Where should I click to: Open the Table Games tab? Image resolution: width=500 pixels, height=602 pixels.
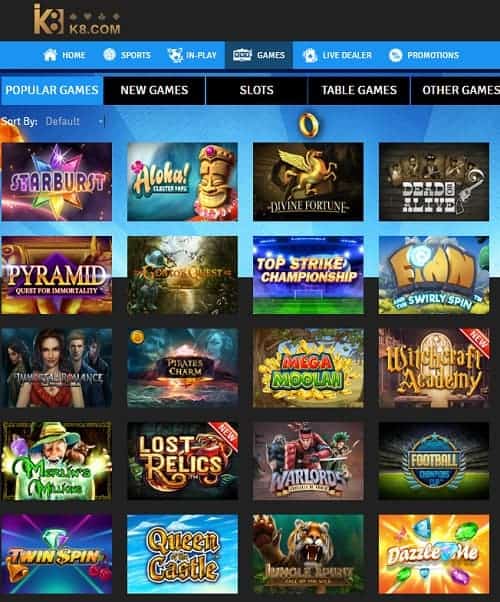coord(359,90)
